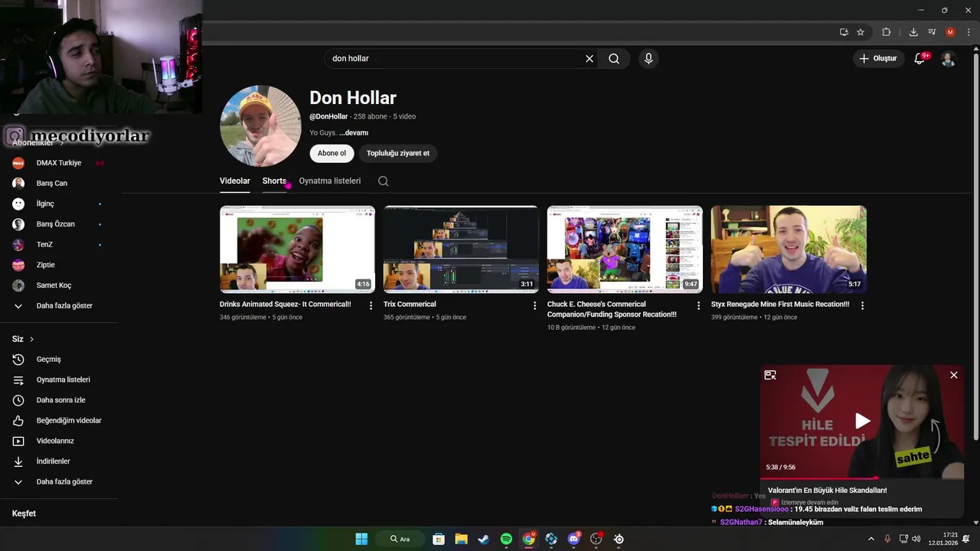Viewport: 980px width, 551px height.
Task: Open Barış Özcan subscription channel
Action: click(58, 224)
